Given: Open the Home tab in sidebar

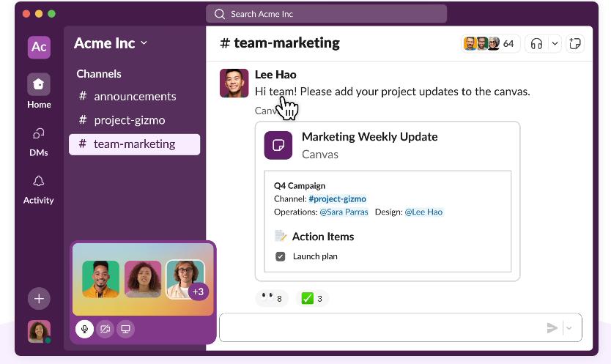Looking at the screenshot, I should click(39, 92).
